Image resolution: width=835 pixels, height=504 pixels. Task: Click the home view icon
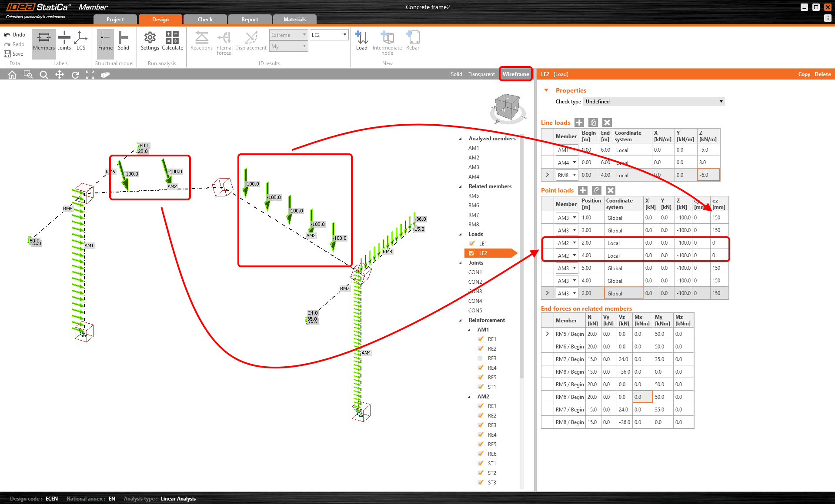pyautogui.click(x=12, y=75)
